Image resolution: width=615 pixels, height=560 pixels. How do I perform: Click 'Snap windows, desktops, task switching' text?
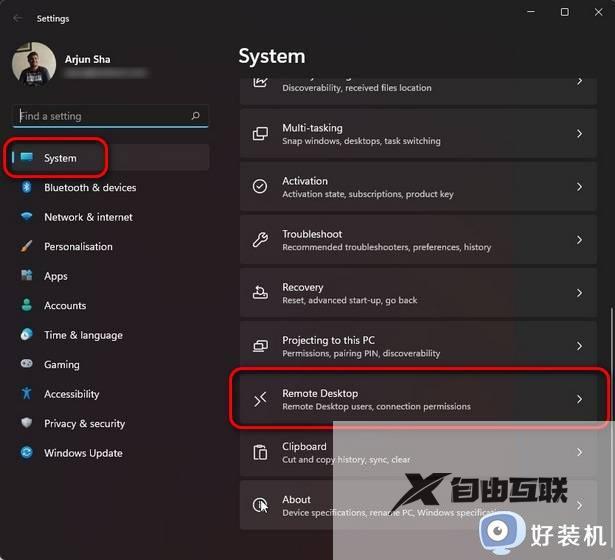click(361, 141)
